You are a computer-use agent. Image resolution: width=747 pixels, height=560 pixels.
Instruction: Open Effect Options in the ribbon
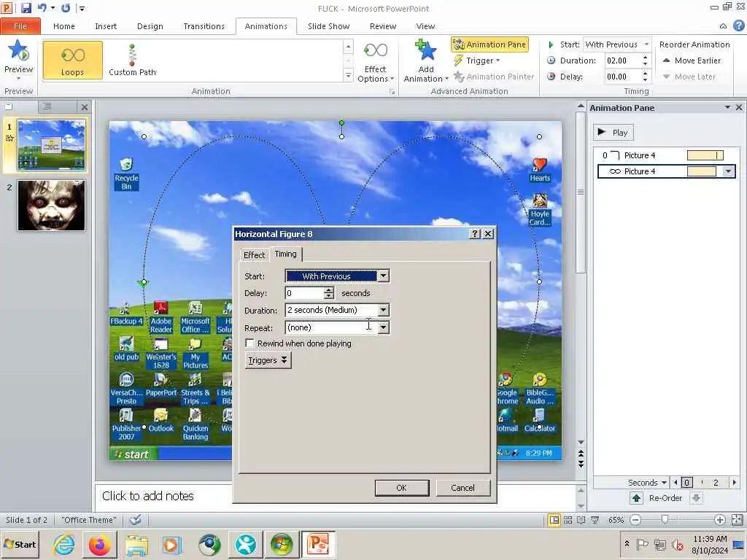coord(376,62)
